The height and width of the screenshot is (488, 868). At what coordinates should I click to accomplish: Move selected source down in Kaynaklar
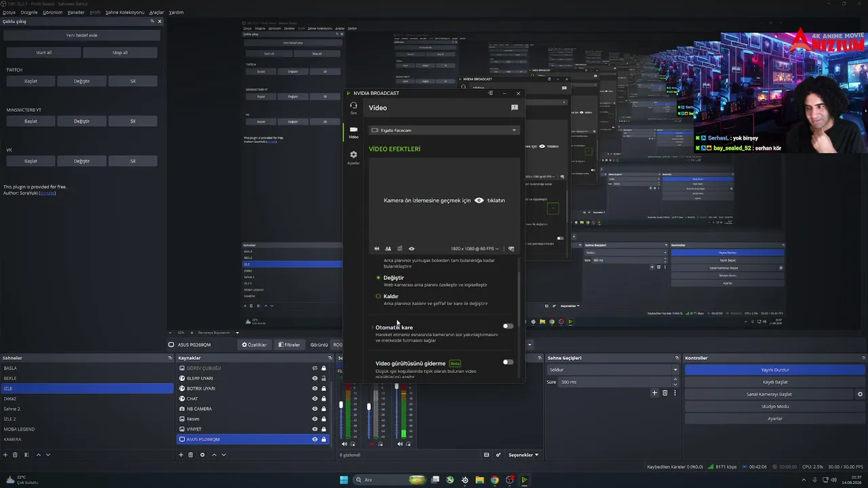224,455
